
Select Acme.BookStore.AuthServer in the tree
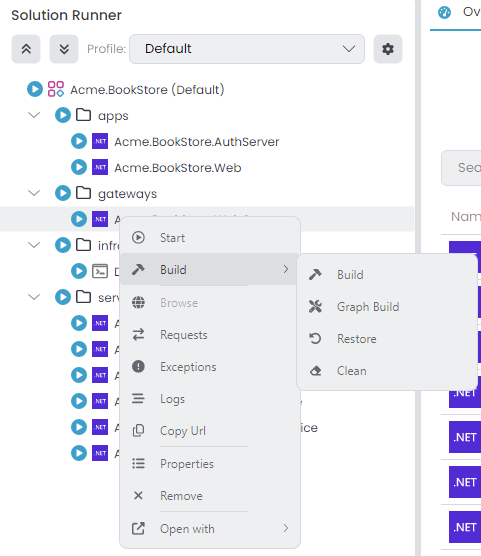[x=197, y=141]
